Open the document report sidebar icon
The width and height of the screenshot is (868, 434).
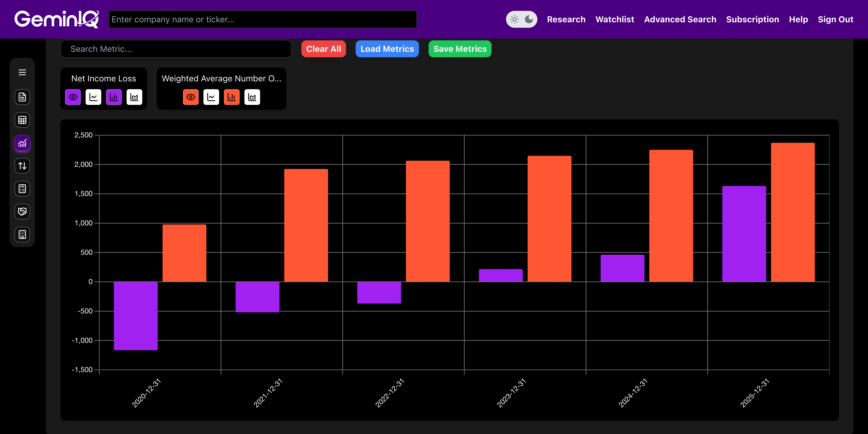click(x=22, y=97)
